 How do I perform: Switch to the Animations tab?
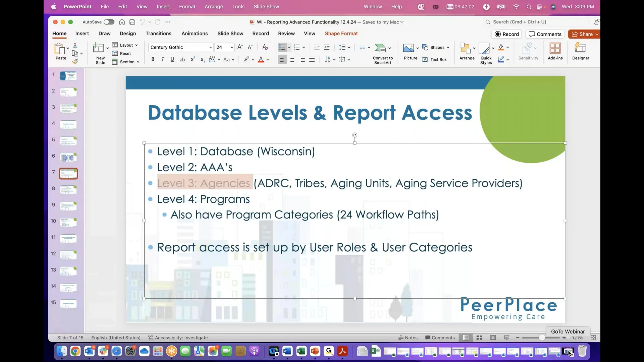195,34
